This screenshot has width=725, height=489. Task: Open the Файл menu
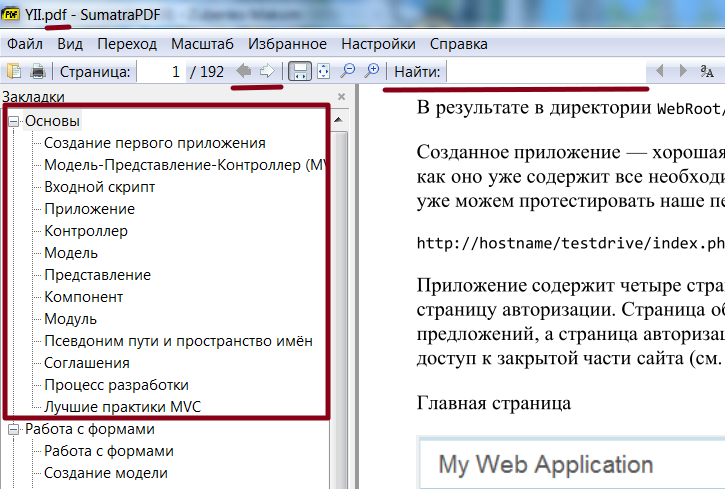[25, 44]
